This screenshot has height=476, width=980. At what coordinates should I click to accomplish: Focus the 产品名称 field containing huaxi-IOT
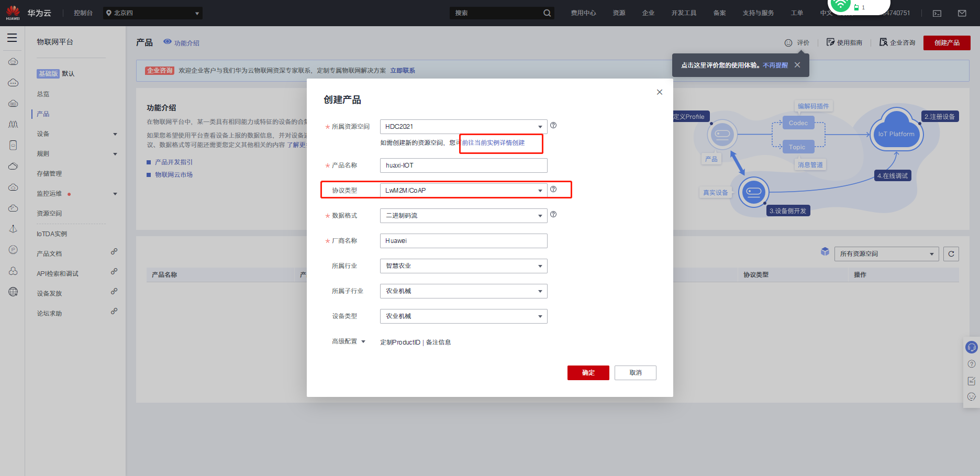[463, 165]
